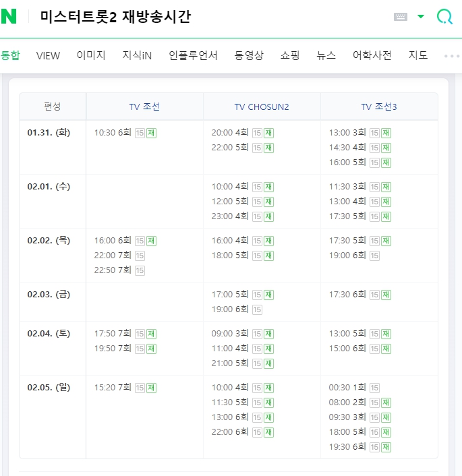Click the 재 rerun badge beside 15:20 7회
This screenshot has width=462, height=476.
tap(151, 388)
